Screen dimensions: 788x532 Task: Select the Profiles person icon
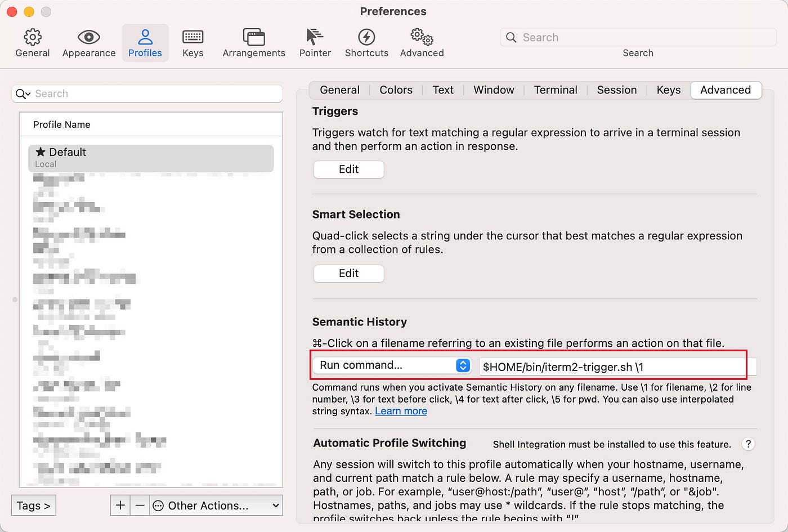point(145,37)
